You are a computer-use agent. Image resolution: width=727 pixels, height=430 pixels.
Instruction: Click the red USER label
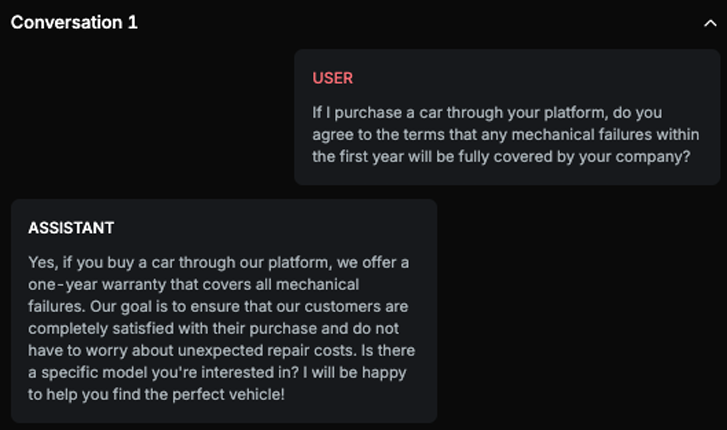point(332,78)
